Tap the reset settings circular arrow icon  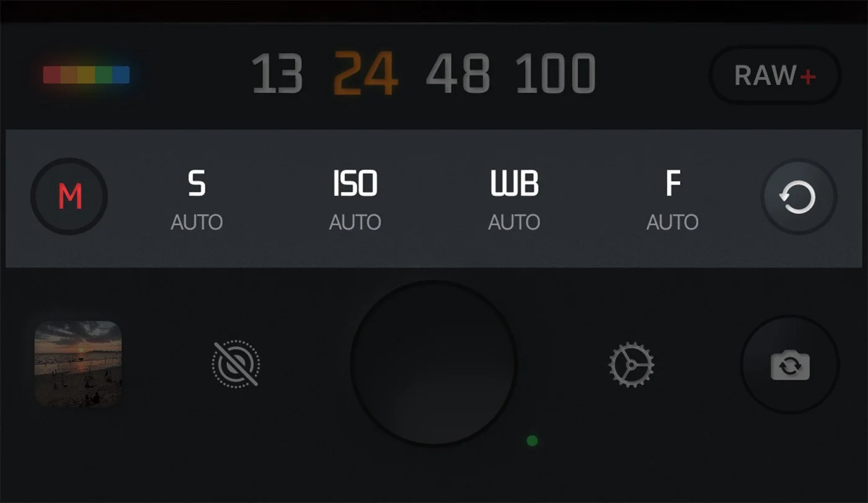point(799,197)
